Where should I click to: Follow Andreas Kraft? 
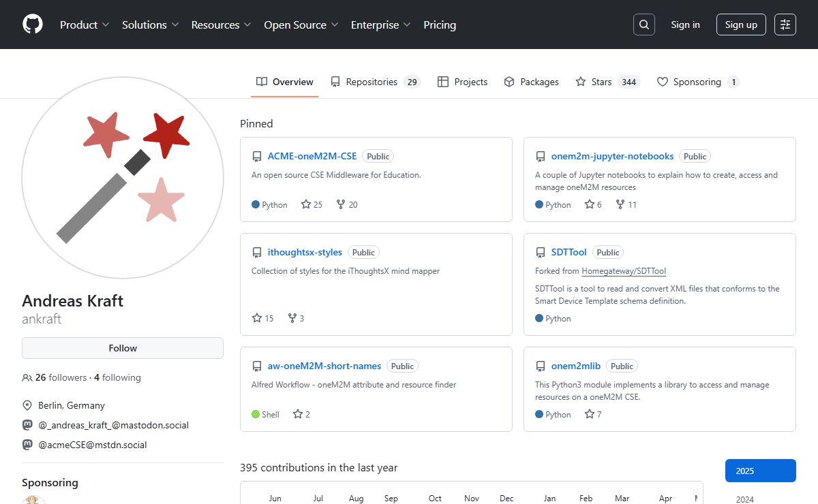pyautogui.click(x=123, y=348)
